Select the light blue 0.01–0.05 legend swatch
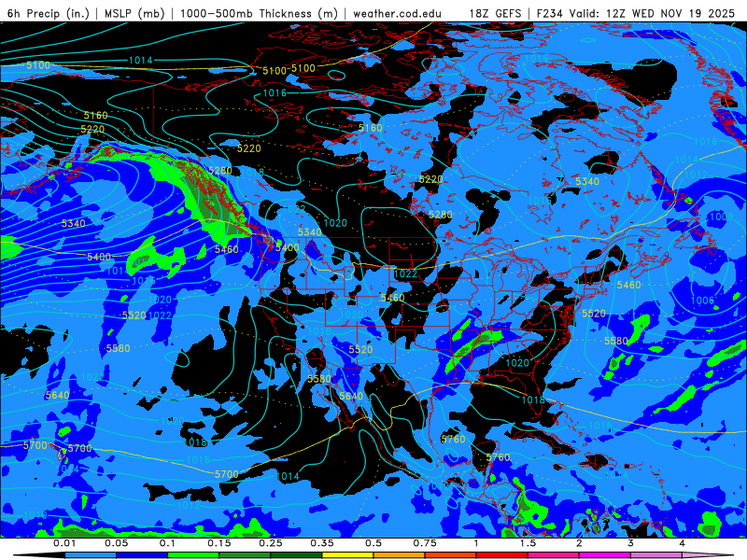747x560 pixels. coord(91,555)
